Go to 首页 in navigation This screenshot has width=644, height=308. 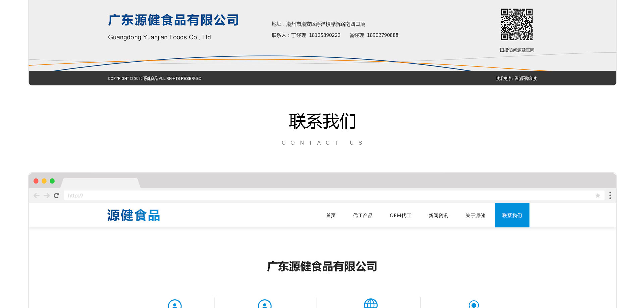[331, 215]
